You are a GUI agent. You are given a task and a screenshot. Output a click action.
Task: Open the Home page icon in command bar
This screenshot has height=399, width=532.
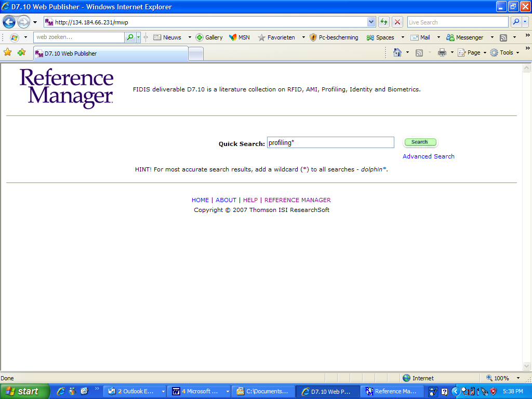pyautogui.click(x=397, y=52)
